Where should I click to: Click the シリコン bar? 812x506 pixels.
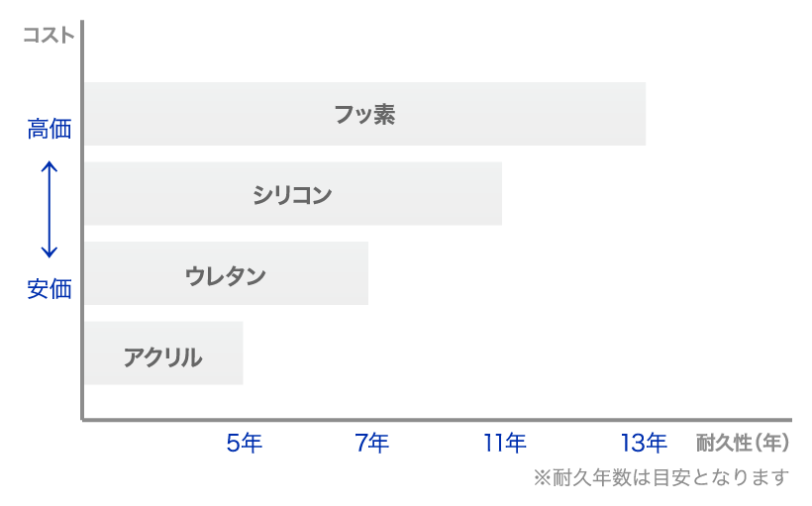point(293,194)
